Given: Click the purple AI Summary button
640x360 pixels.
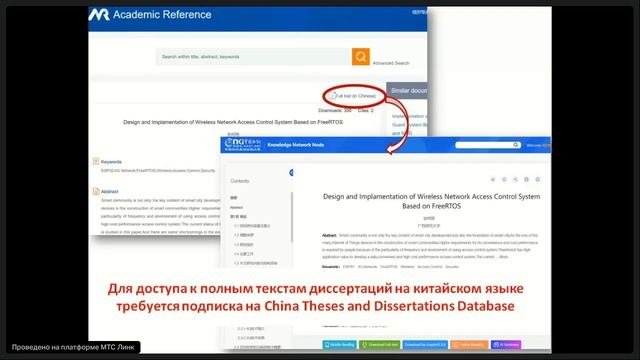Looking at the screenshot, I should click(506, 345).
